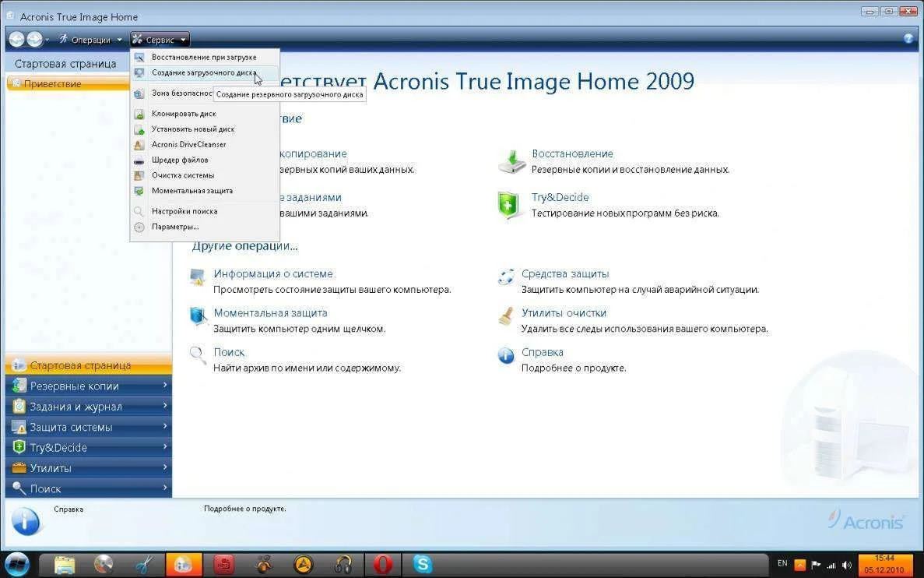Select Клонировать диск from the menu
This screenshot has height=578, width=924.
click(205, 114)
